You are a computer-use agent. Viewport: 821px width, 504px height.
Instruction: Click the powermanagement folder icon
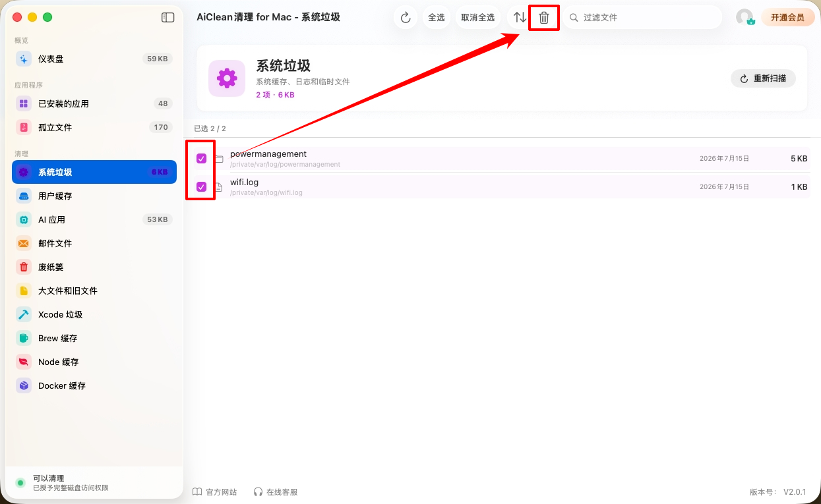click(219, 159)
